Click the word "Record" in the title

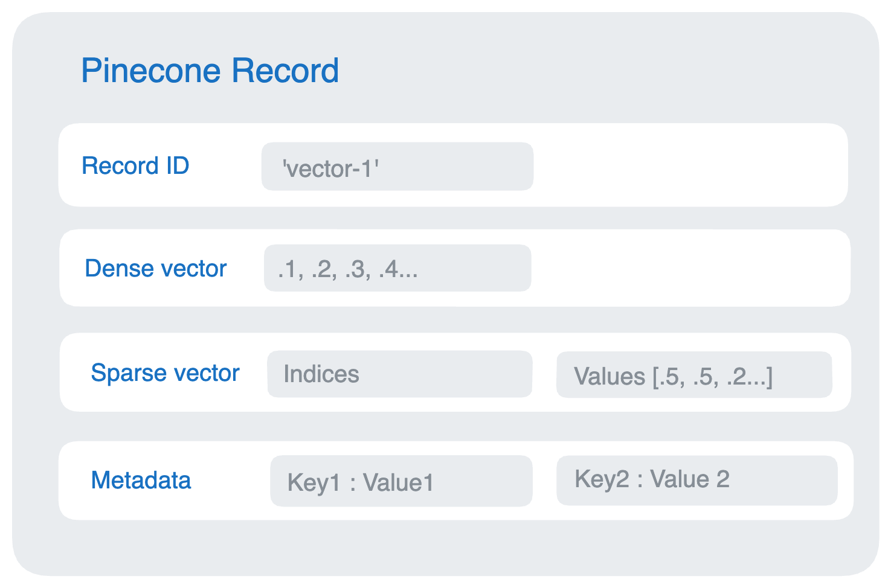285,71
